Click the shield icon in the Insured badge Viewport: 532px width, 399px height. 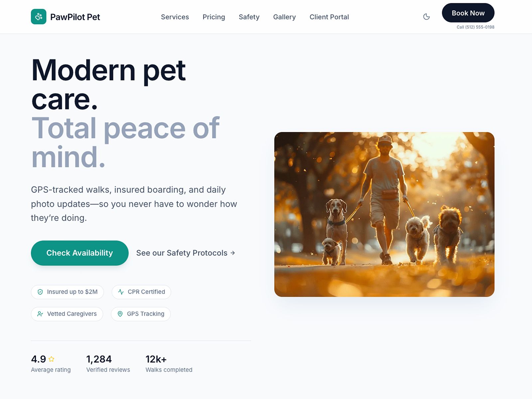(40, 292)
